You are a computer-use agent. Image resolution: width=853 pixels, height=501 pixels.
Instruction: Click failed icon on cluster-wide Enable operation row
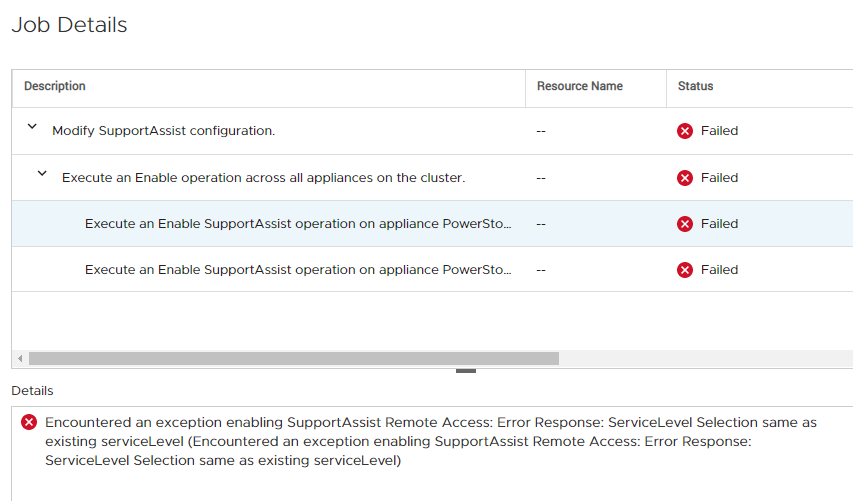(685, 178)
